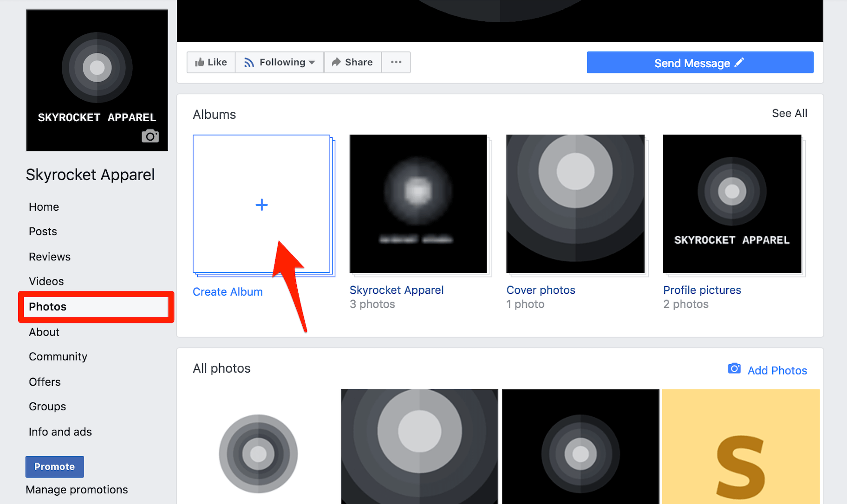The height and width of the screenshot is (504, 847).
Task: Open the Info and ads section
Action: click(60, 432)
